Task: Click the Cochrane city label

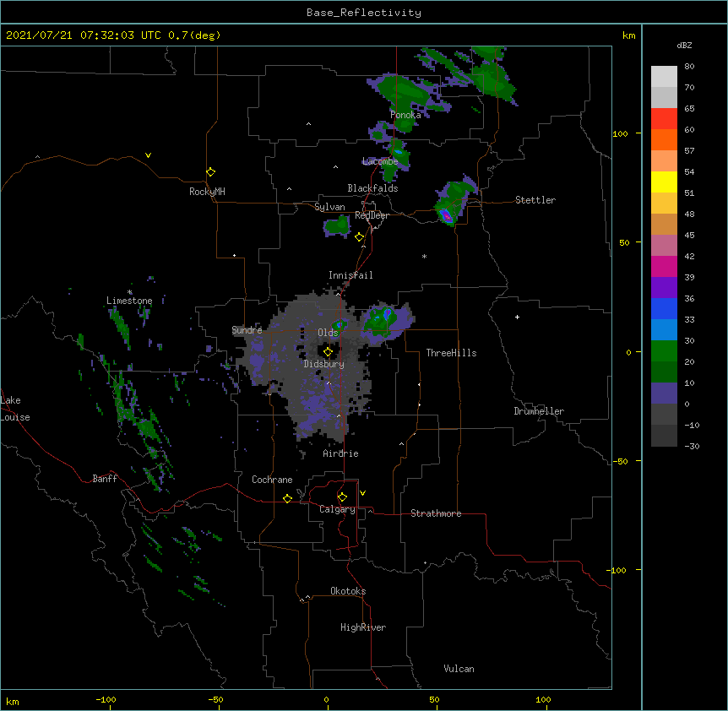Action: point(272,480)
